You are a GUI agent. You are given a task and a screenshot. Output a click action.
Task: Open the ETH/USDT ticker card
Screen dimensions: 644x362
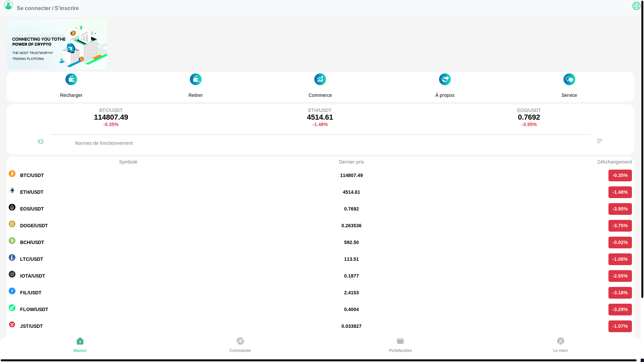tap(320, 117)
